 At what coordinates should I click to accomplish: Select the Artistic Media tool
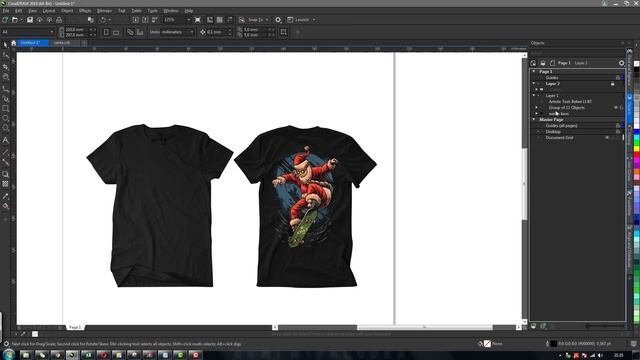(x=5, y=98)
